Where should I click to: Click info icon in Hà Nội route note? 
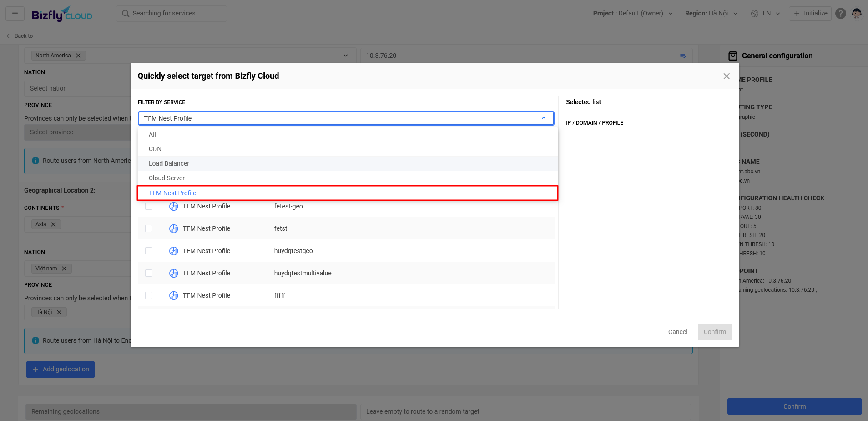[35, 340]
